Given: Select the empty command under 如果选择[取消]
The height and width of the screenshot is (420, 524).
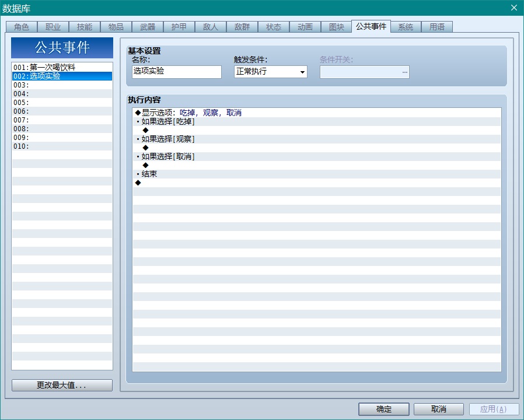Looking at the screenshot, I should (317, 165).
